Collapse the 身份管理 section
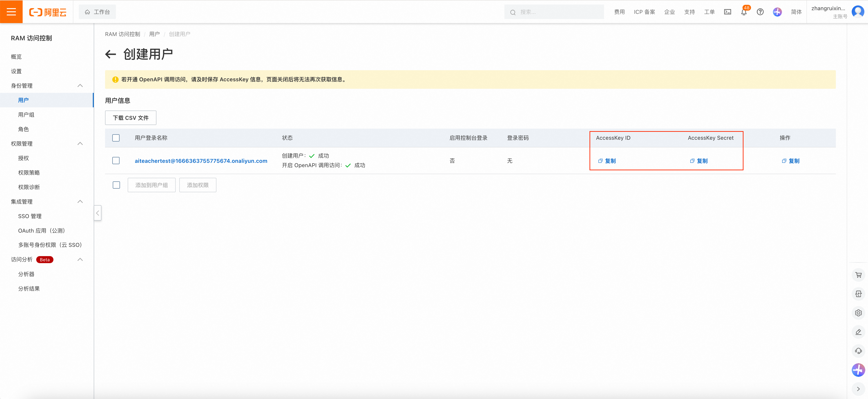 (80, 86)
